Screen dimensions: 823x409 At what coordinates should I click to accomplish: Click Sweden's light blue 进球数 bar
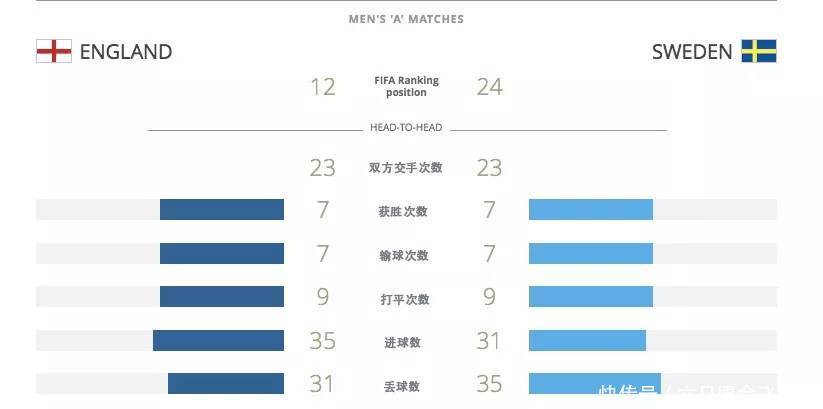pyautogui.click(x=587, y=341)
